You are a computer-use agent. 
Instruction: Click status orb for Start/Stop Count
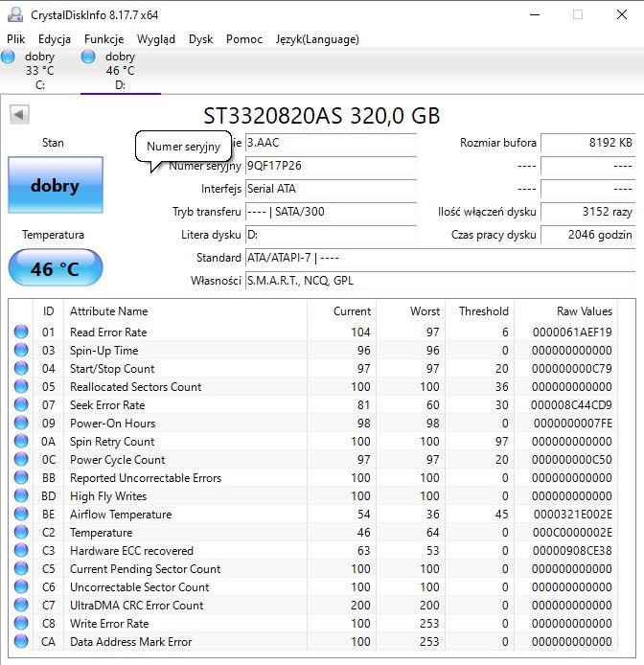click(x=21, y=368)
